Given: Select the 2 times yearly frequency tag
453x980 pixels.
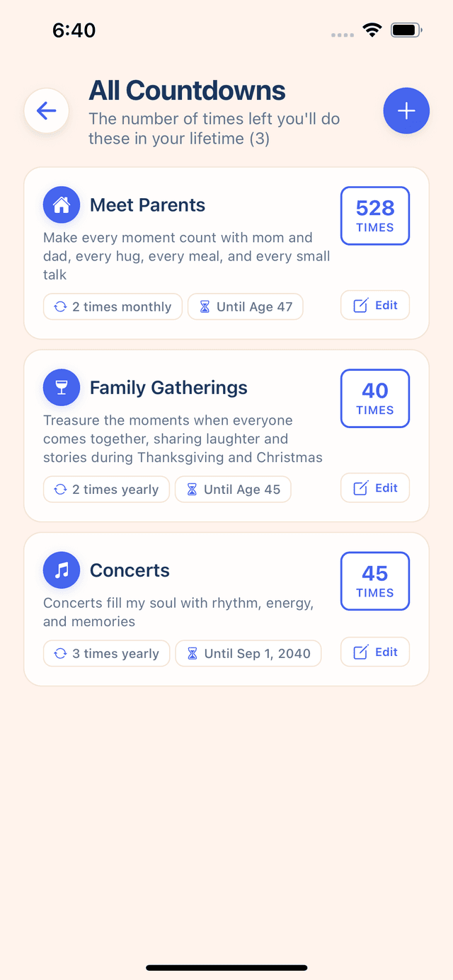Looking at the screenshot, I should [x=106, y=490].
